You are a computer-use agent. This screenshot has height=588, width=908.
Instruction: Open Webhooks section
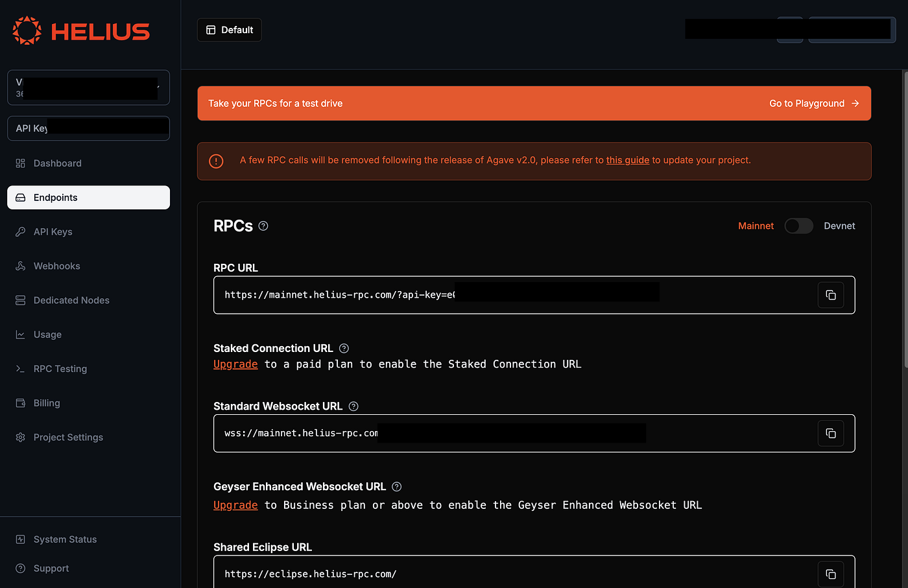pos(88,266)
